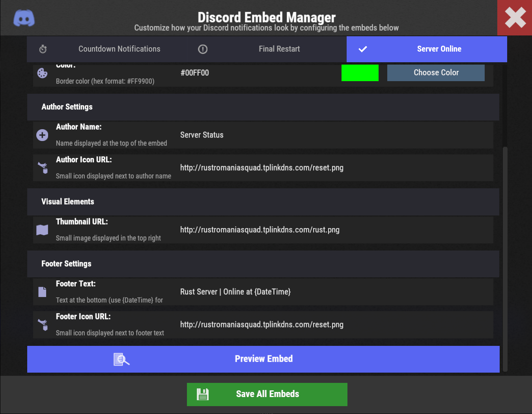
Task: Switch to Countdown Notifications tab
Action: tap(107, 49)
